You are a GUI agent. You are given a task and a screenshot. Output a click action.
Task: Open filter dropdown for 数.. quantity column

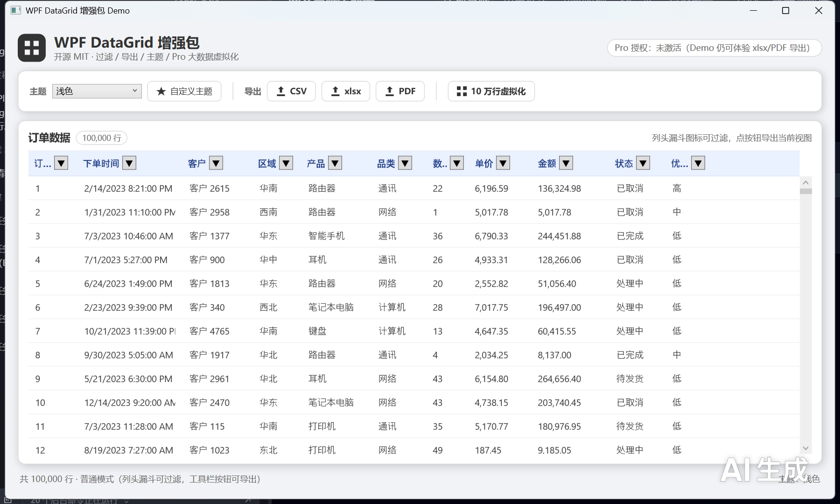pos(457,163)
